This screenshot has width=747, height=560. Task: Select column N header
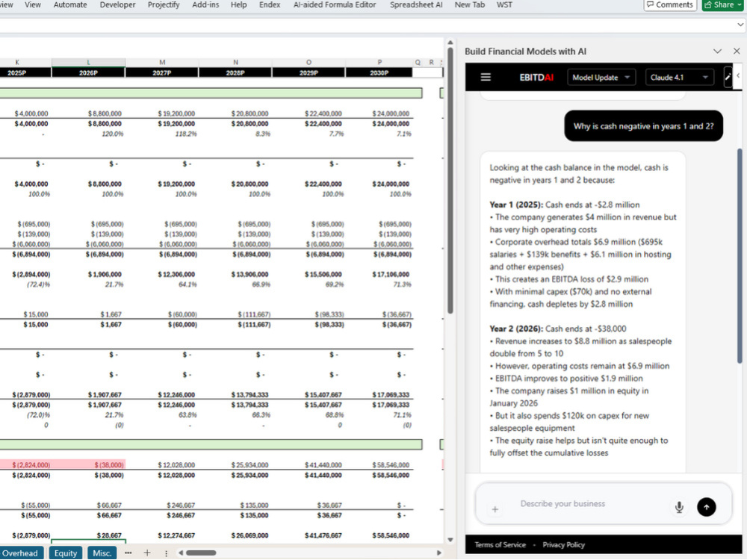(235, 63)
